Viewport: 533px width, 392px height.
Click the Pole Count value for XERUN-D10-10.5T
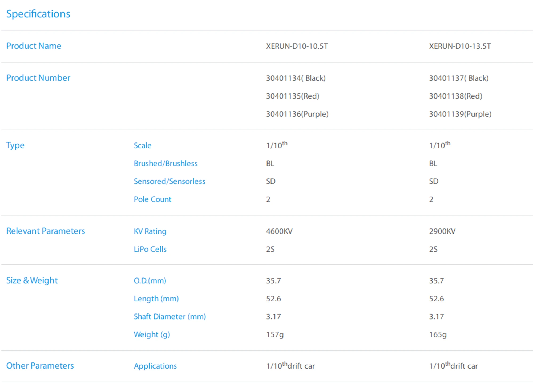coord(268,199)
